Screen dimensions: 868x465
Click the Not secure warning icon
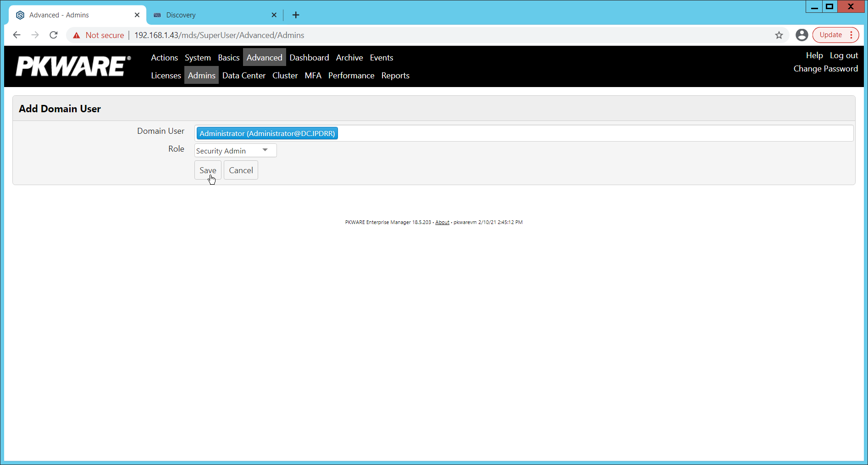coord(76,35)
